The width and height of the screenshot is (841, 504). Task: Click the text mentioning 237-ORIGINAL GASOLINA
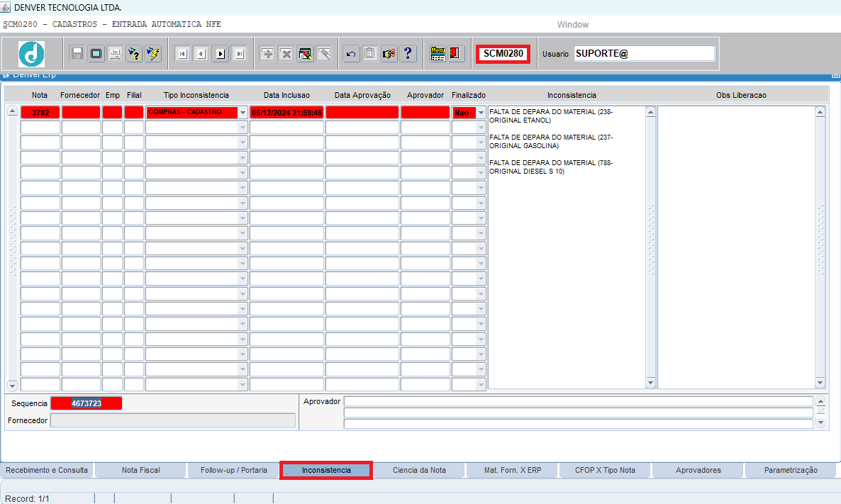pos(551,142)
